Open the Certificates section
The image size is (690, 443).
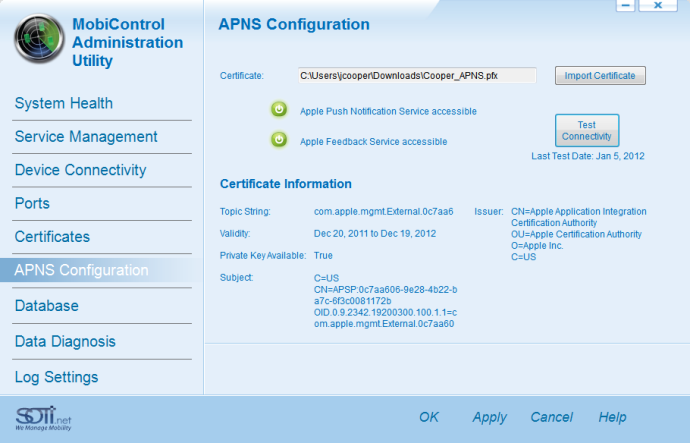pyautogui.click(x=52, y=237)
